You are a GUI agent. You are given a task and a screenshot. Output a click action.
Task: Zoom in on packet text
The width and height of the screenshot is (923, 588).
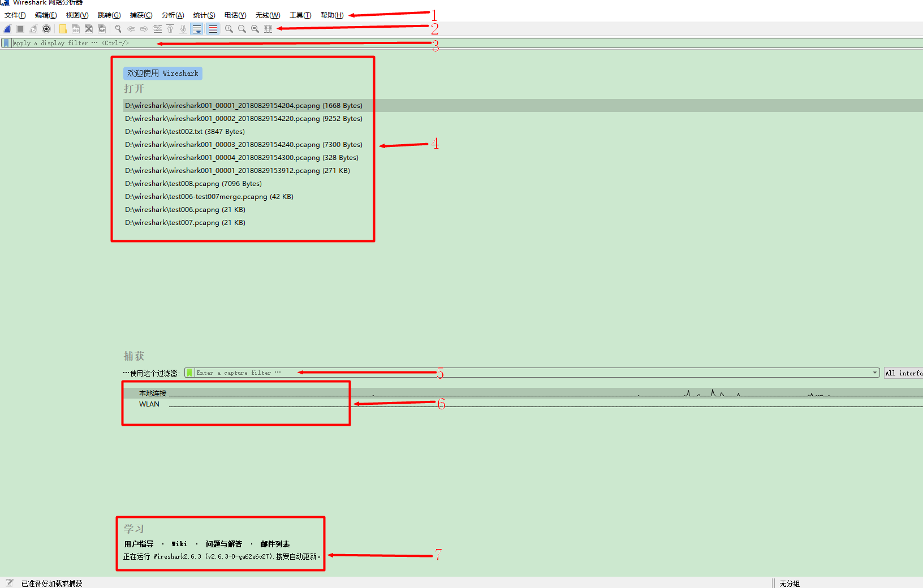tap(229, 29)
